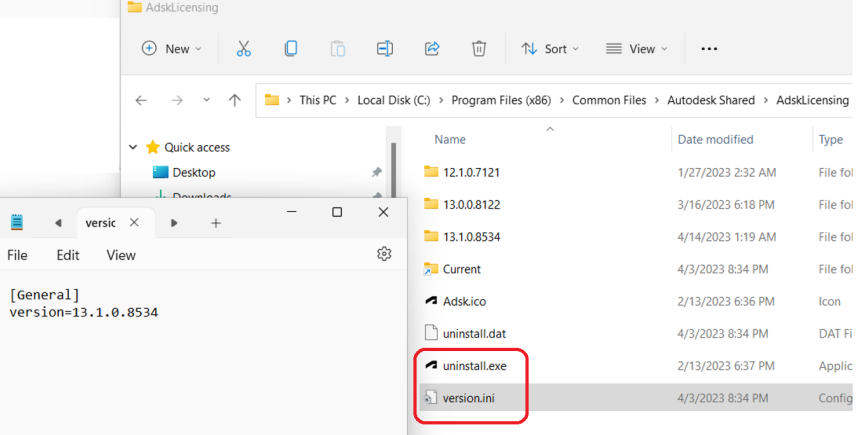The width and height of the screenshot is (859, 435).
Task: Click the Notepad app icon
Action: pos(17,222)
